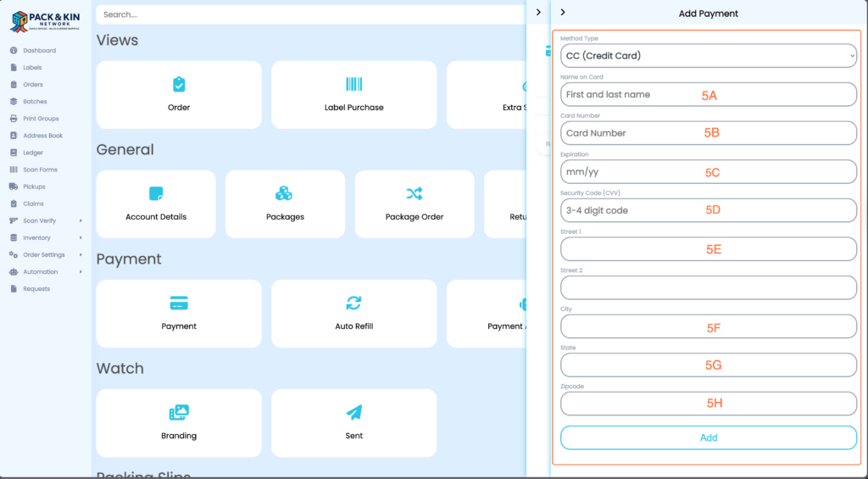Click the Zipcode field
This screenshot has width=868, height=479.
click(x=709, y=404)
